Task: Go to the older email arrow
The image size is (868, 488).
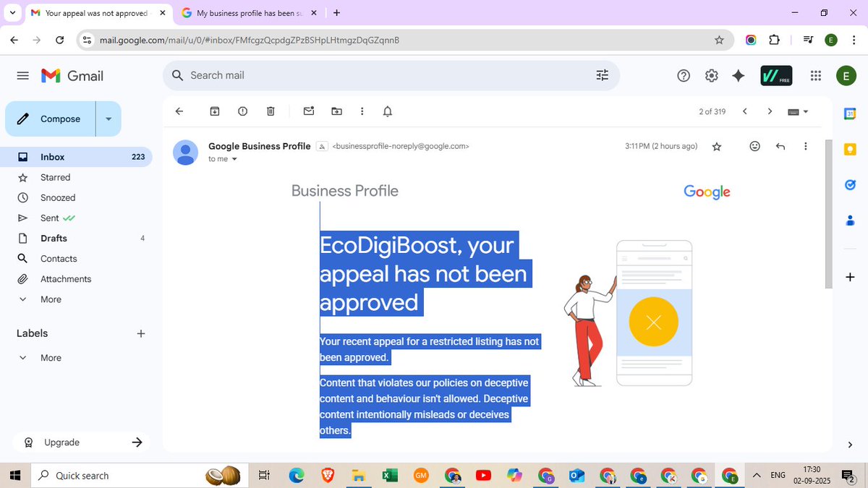Action: coord(770,111)
